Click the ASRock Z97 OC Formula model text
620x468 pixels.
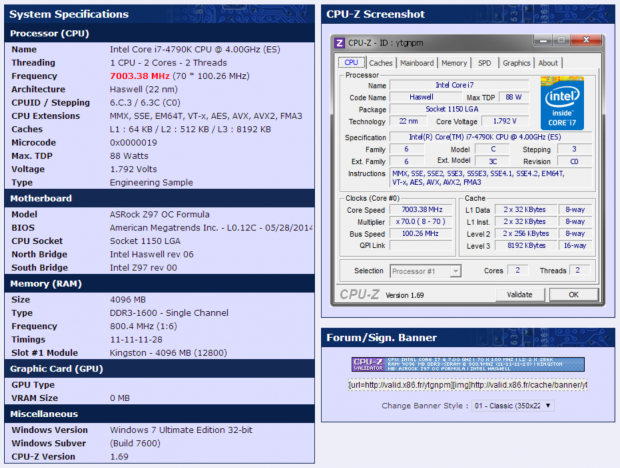[159, 214]
